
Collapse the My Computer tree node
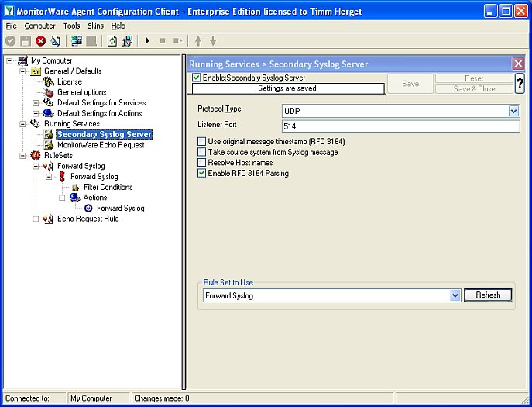coord(9,60)
